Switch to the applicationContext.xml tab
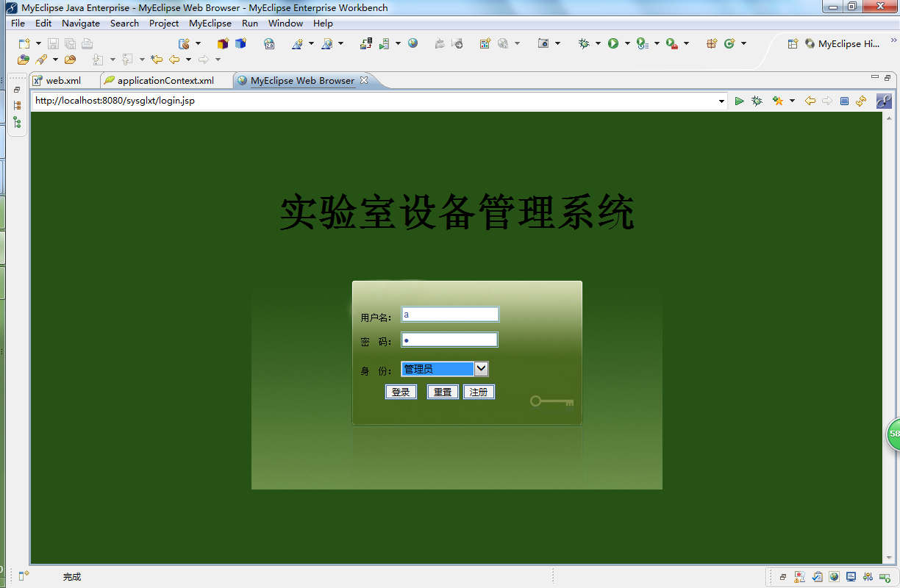This screenshot has height=588, width=900. click(x=165, y=81)
